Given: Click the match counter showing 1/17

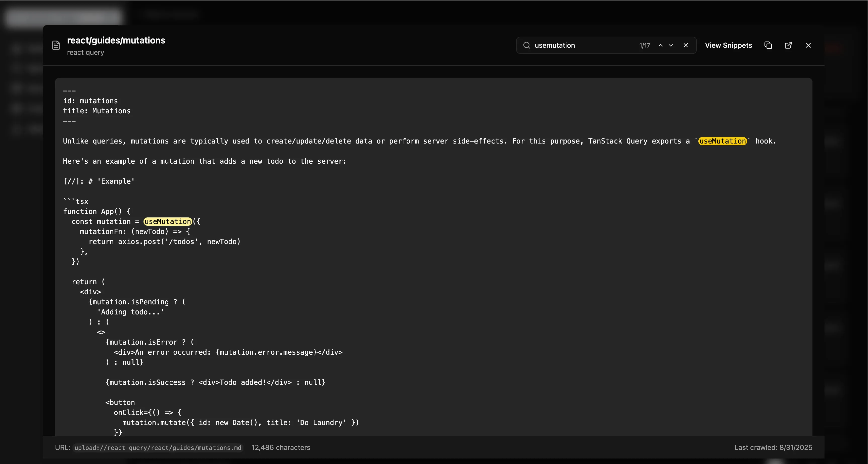Looking at the screenshot, I should [x=644, y=45].
